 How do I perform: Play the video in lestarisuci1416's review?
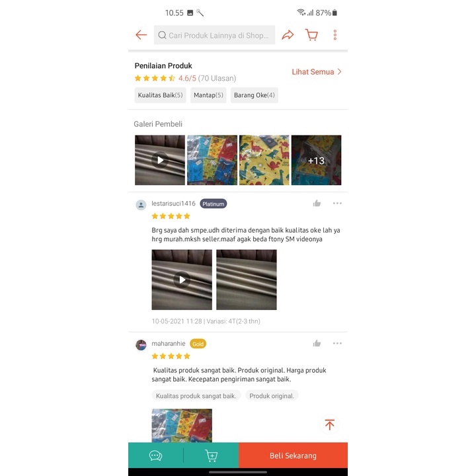click(x=182, y=280)
